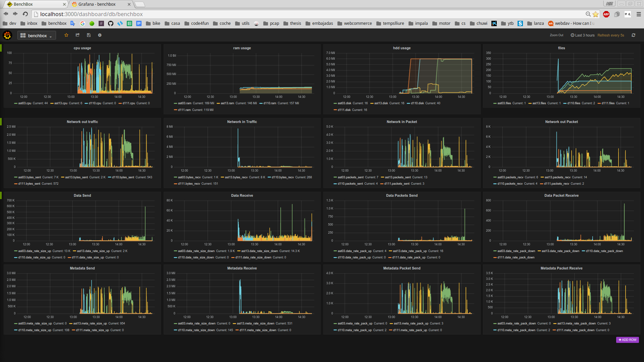This screenshot has height=362, width=644.
Task: Open the Chrome hamburger menu
Action: [x=639, y=14]
